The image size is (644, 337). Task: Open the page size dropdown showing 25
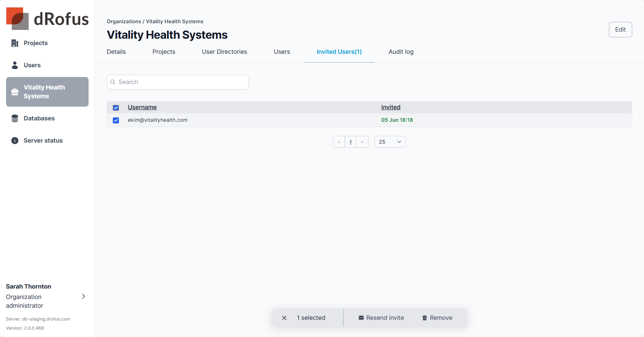click(x=390, y=142)
